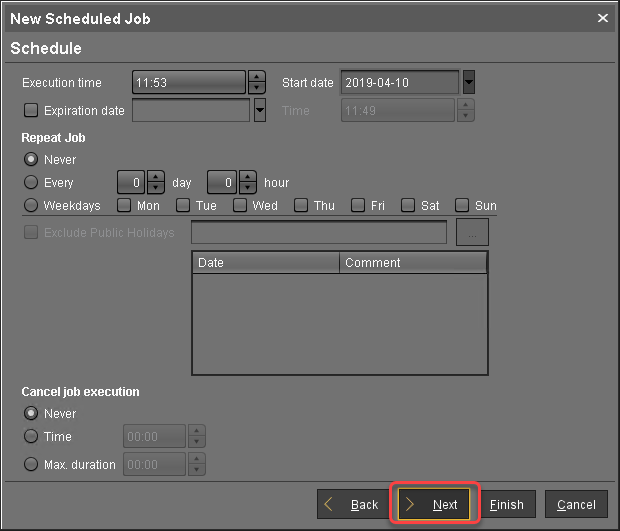
Task: Check the Wed weekday checkbox
Action: (240, 206)
